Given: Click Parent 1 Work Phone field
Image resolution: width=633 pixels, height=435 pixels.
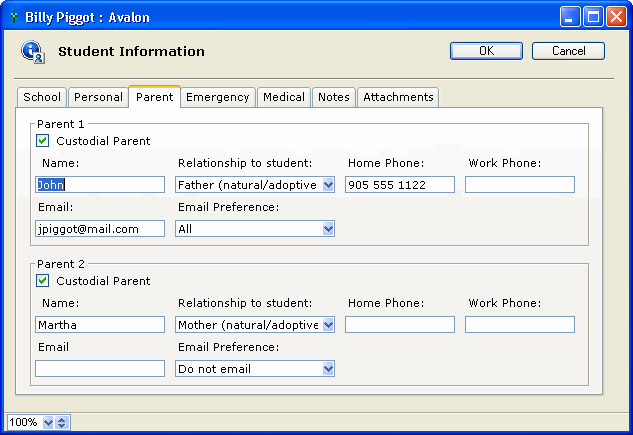Looking at the screenshot, I should point(520,185).
